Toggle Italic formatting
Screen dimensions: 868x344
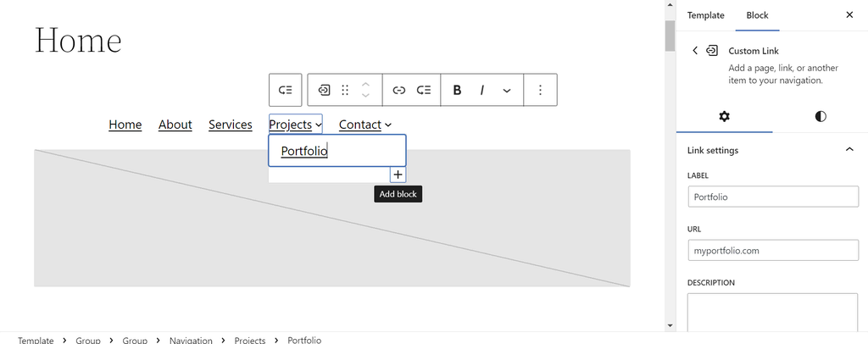pos(481,90)
